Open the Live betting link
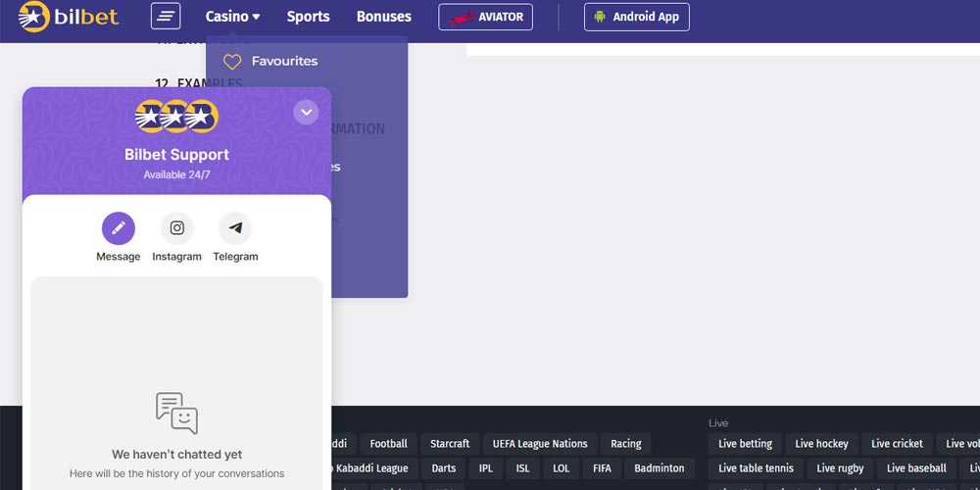 [x=745, y=444]
